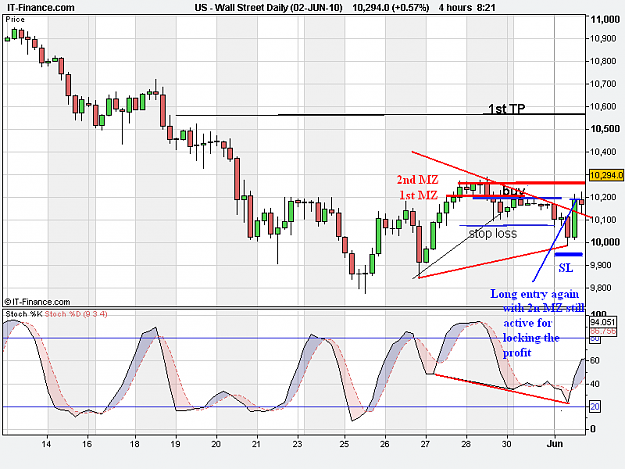Click the 60 stochastic axis label
Viewport: 625px width, 469px height.
(594, 361)
